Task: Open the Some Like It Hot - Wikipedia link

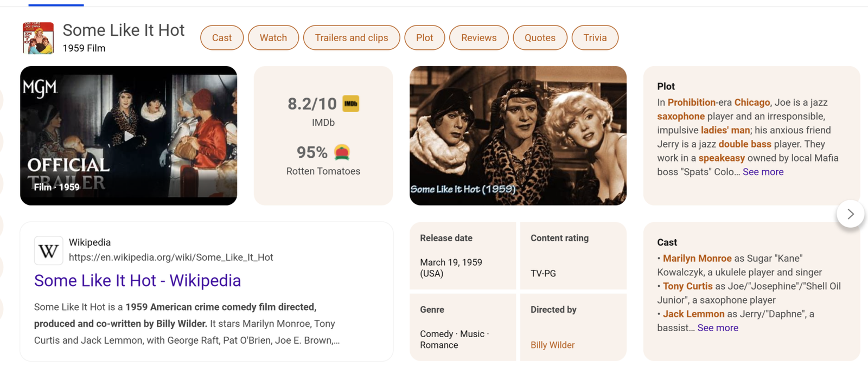Action: (x=137, y=280)
